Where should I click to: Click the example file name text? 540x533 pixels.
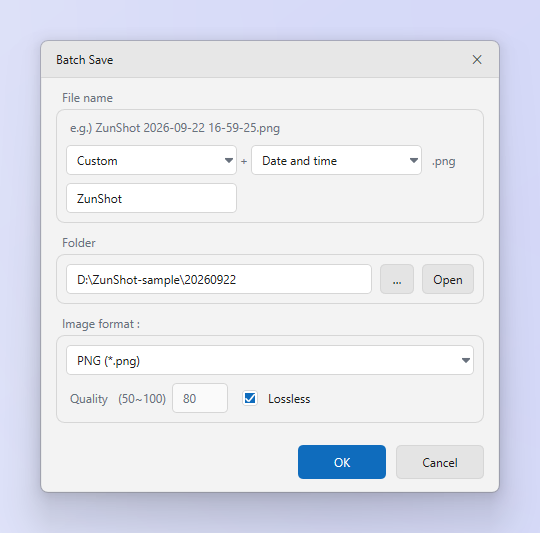(175, 128)
